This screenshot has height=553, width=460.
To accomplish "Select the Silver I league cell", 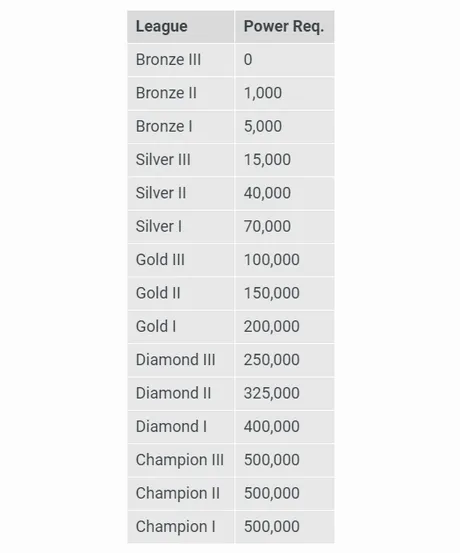I will [x=181, y=226].
